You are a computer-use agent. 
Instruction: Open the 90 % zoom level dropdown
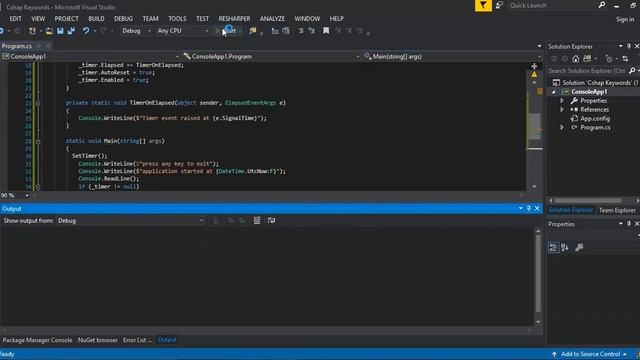point(16,196)
